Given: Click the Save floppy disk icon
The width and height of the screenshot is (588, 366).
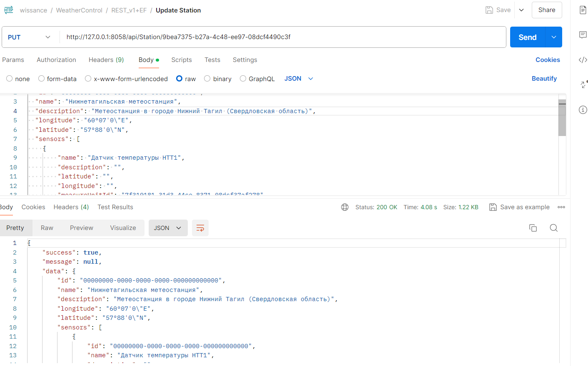Looking at the screenshot, I should coord(489,10).
